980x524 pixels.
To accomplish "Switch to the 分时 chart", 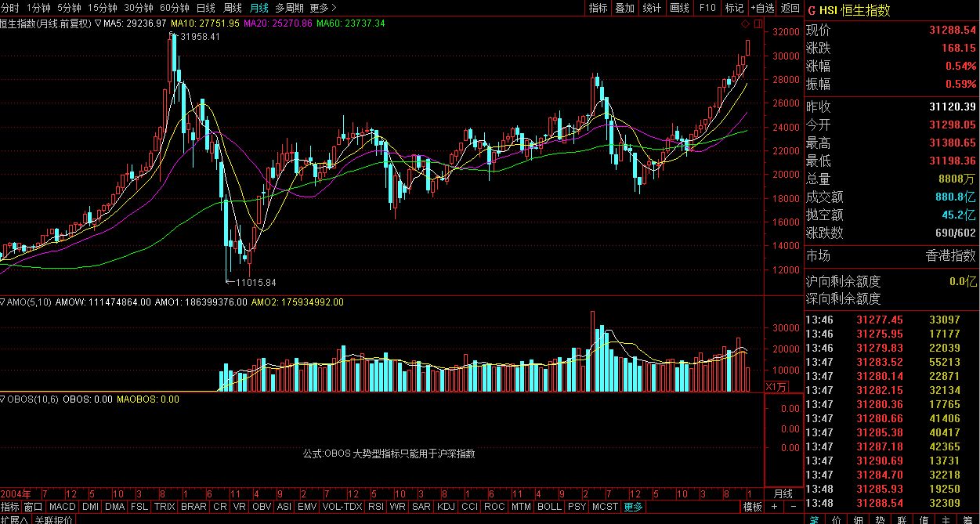I will pyautogui.click(x=9, y=7).
